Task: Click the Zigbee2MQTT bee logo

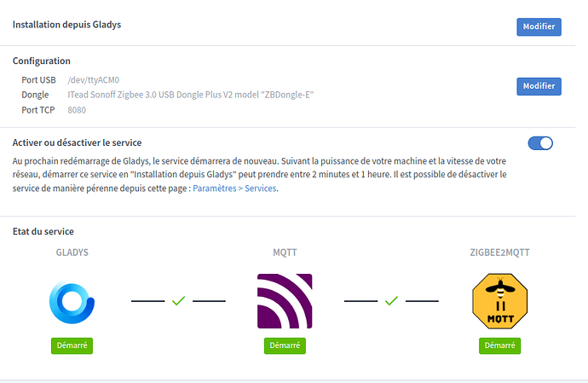Action: (x=499, y=300)
